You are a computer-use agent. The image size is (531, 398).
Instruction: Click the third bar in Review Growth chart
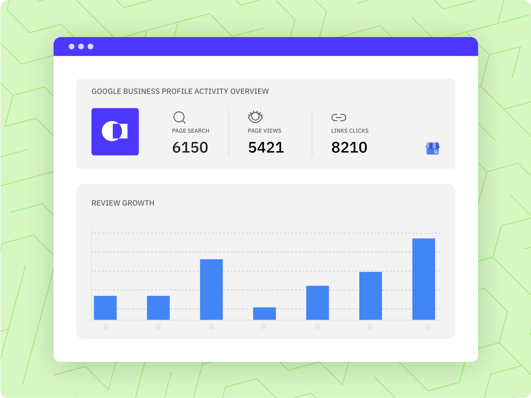click(x=211, y=290)
